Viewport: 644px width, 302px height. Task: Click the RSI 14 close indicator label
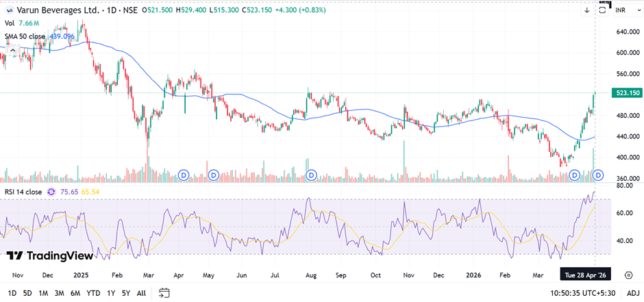click(x=23, y=192)
